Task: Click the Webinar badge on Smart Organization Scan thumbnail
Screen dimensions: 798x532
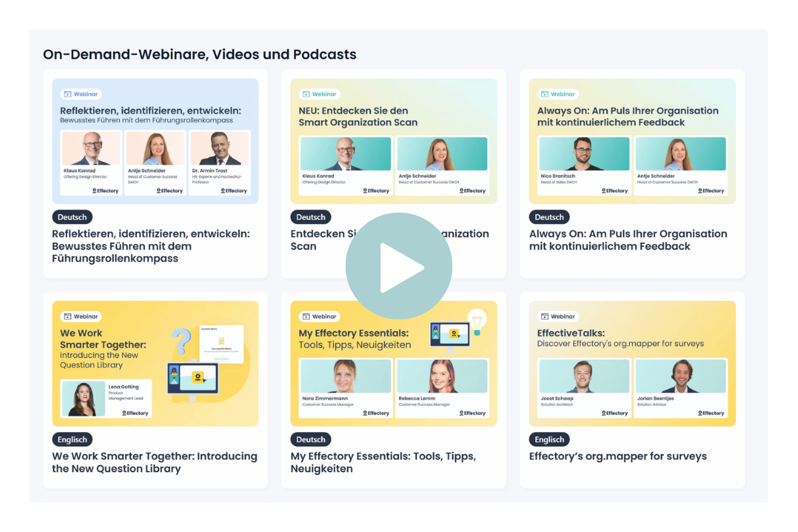Action: coord(319,94)
